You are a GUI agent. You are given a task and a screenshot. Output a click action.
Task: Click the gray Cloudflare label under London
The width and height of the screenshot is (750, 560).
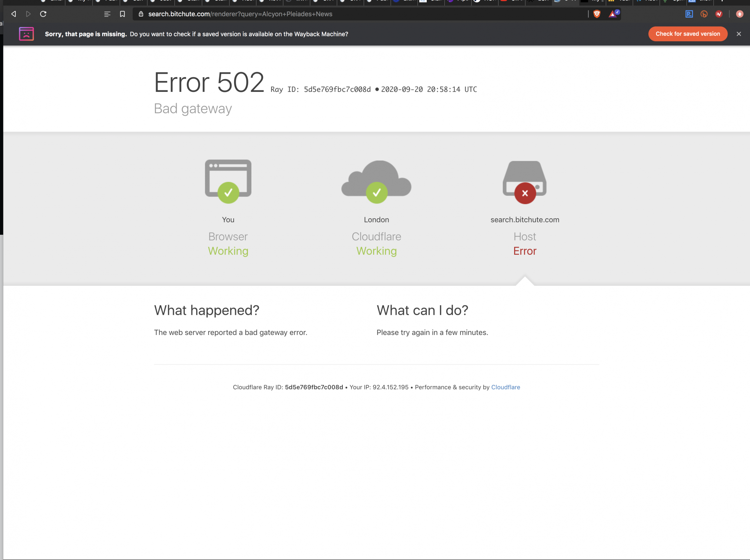pos(376,237)
